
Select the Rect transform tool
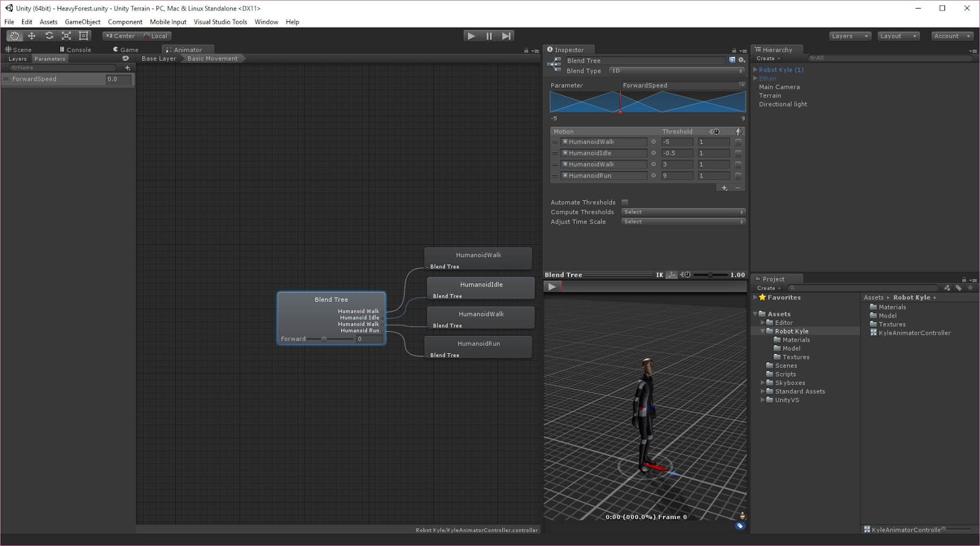coord(84,36)
